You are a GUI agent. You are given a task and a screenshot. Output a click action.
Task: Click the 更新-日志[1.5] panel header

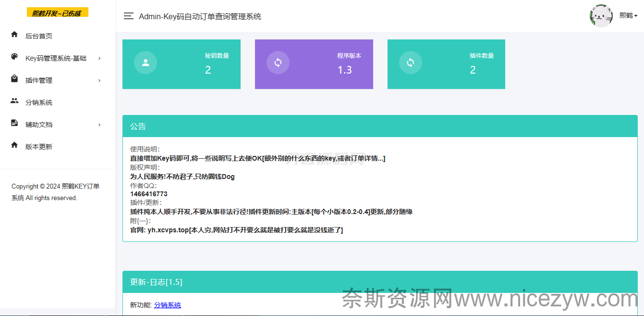pos(380,282)
